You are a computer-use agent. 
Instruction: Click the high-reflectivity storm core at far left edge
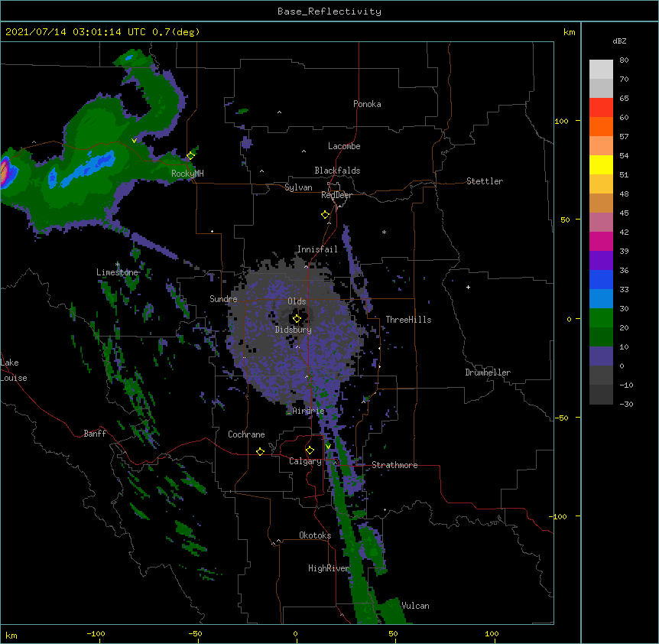(5, 172)
